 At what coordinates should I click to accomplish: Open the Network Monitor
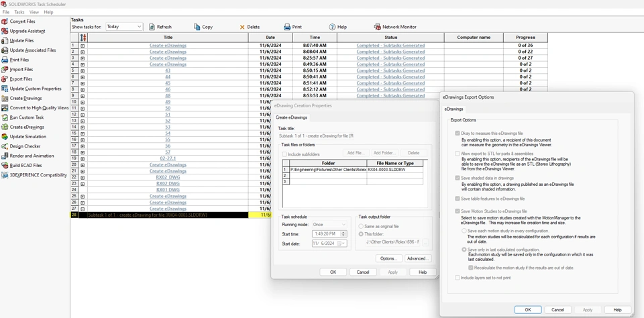pyautogui.click(x=395, y=27)
